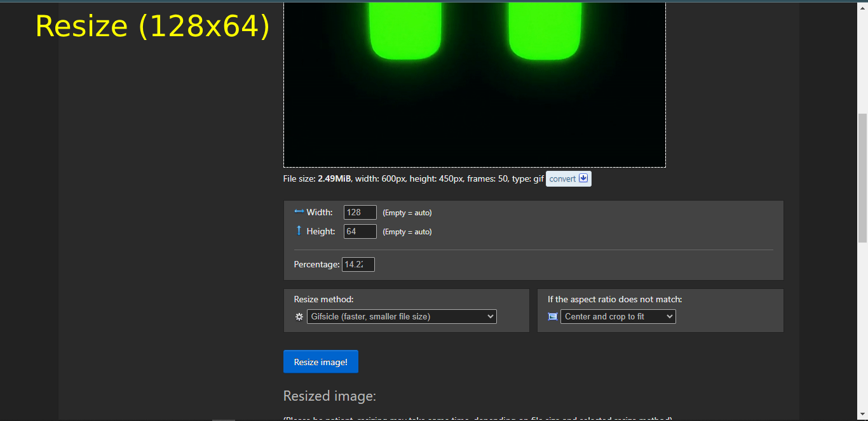The height and width of the screenshot is (421, 868).
Task: Select the Width input showing 128
Action: [360, 212]
